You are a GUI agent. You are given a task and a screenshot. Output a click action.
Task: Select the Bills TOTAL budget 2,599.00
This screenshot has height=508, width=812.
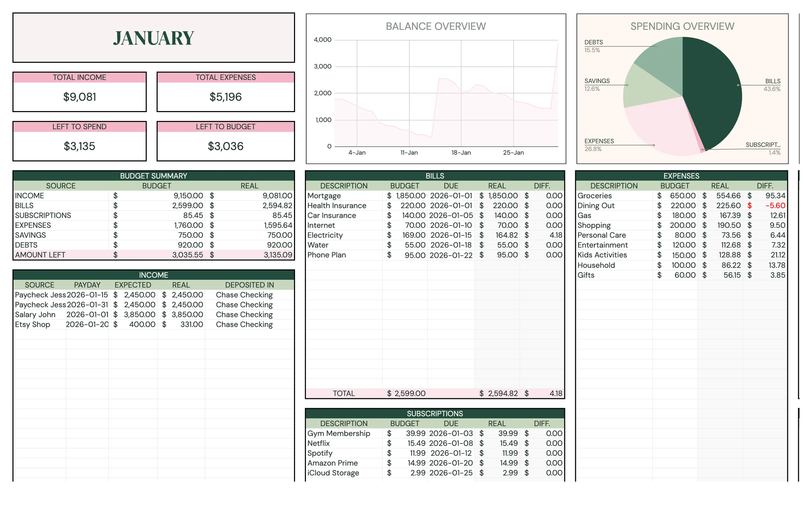(x=410, y=394)
